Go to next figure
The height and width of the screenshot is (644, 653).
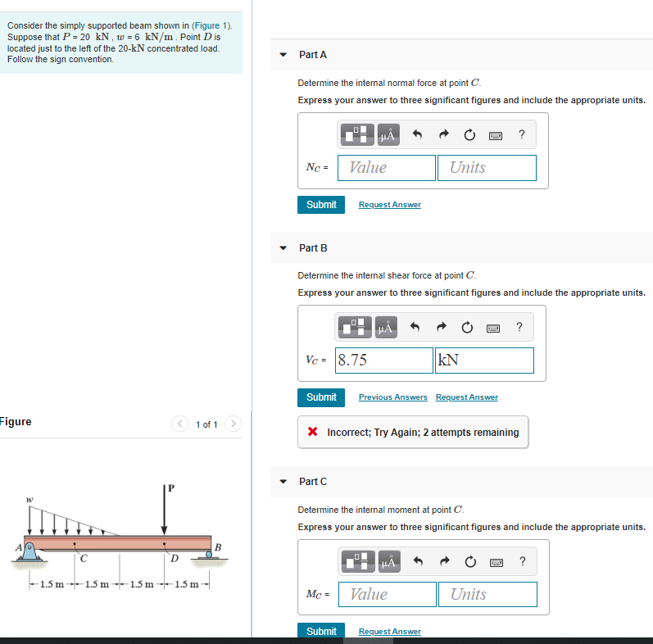coord(234,424)
